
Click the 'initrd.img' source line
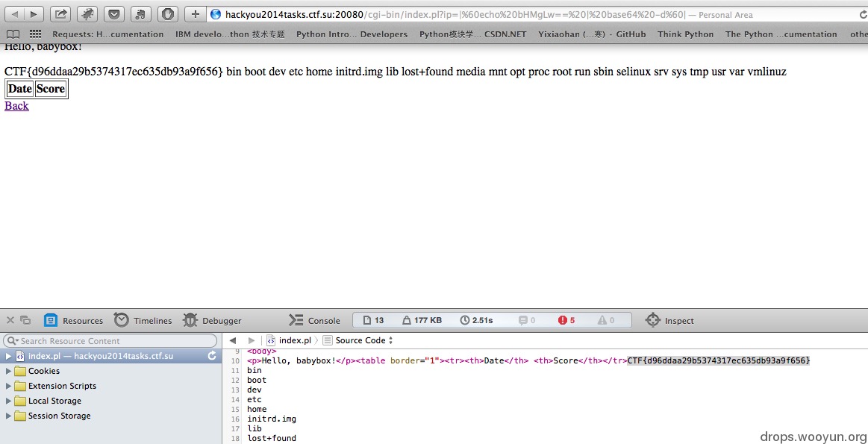pyautogui.click(x=272, y=419)
